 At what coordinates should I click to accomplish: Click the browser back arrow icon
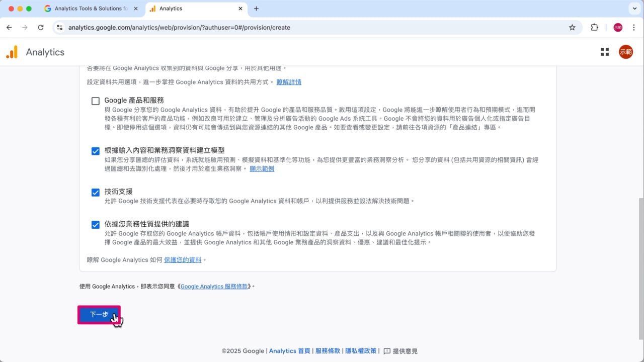pyautogui.click(x=9, y=28)
